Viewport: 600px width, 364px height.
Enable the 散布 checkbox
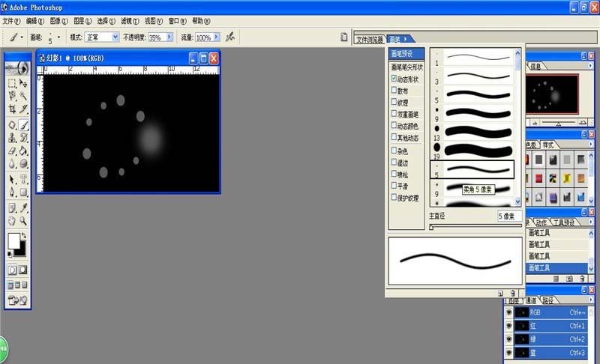(x=394, y=91)
